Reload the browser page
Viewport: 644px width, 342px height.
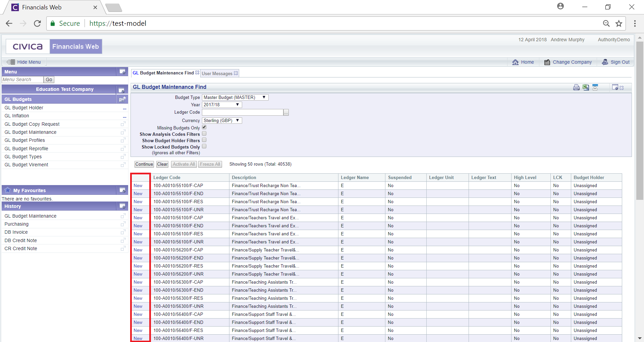pos(37,23)
